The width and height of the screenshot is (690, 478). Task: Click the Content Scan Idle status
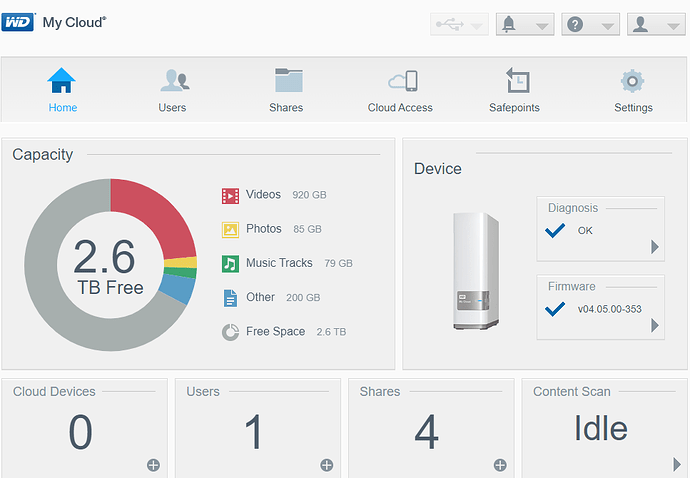601,428
